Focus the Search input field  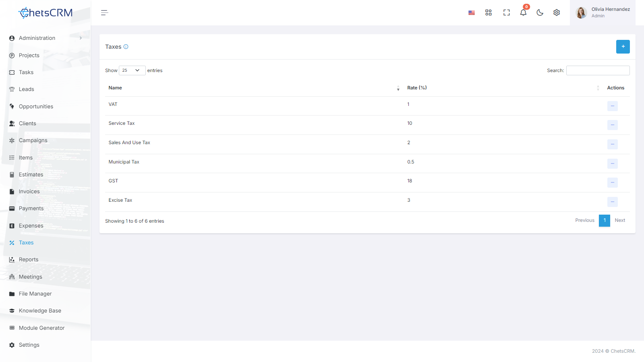[598, 70]
